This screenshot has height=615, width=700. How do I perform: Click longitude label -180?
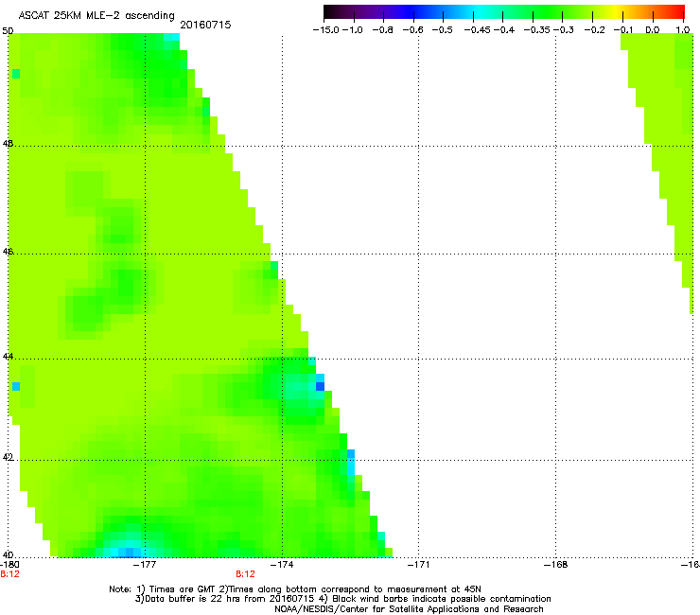click(x=9, y=565)
